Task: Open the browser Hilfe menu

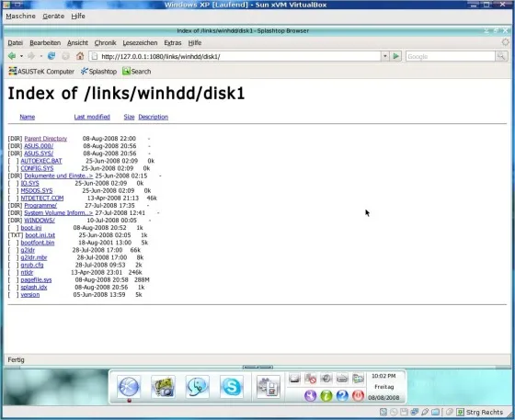Action: [x=194, y=42]
